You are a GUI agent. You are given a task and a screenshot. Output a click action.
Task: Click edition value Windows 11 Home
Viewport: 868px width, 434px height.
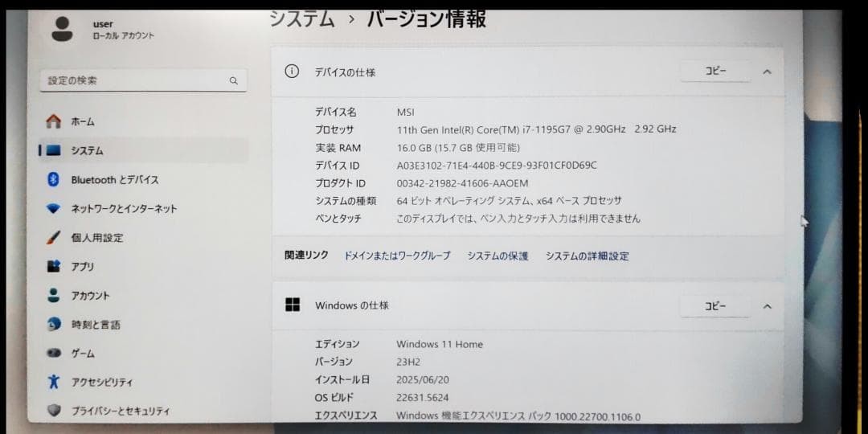coord(440,344)
